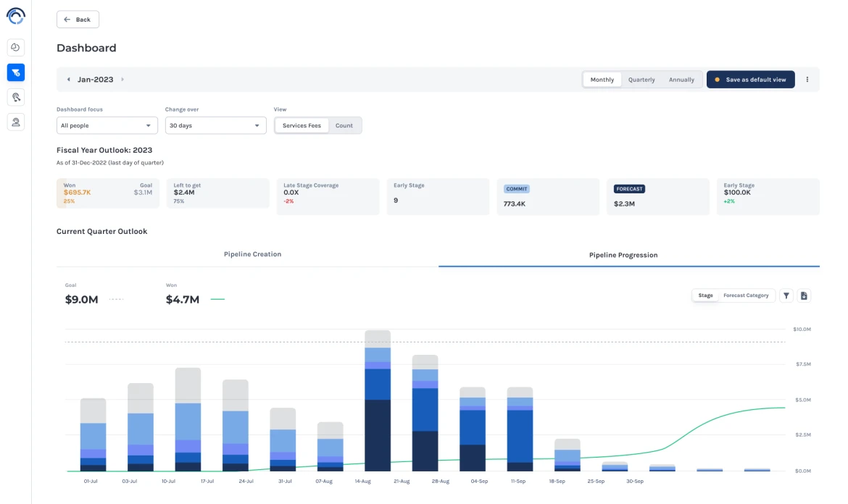Open the chart filter funnel icon

(x=786, y=295)
